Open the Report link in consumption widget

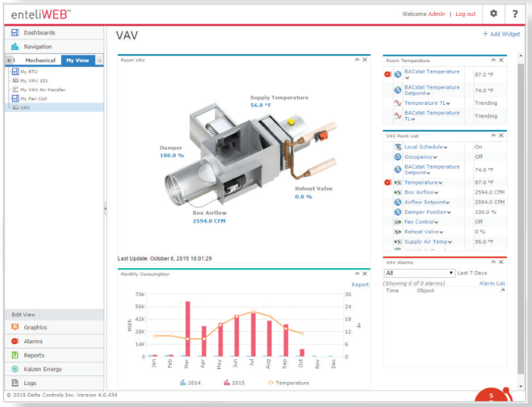click(x=360, y=285)
